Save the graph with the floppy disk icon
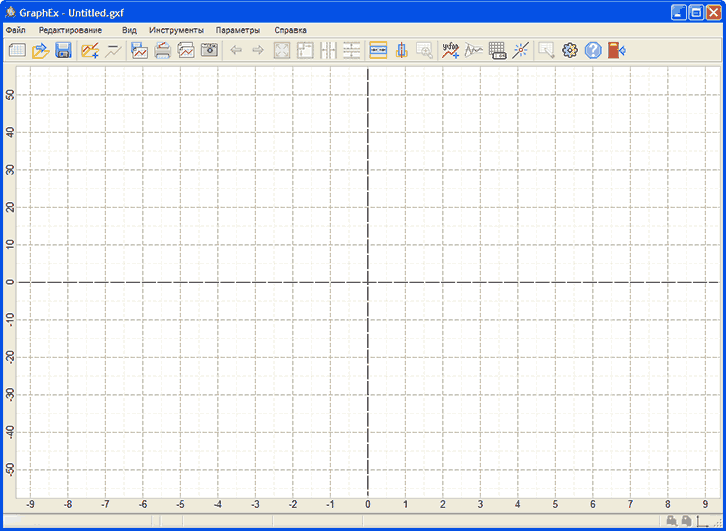Viewport: 726px width, 531px height. click(63, 50)
